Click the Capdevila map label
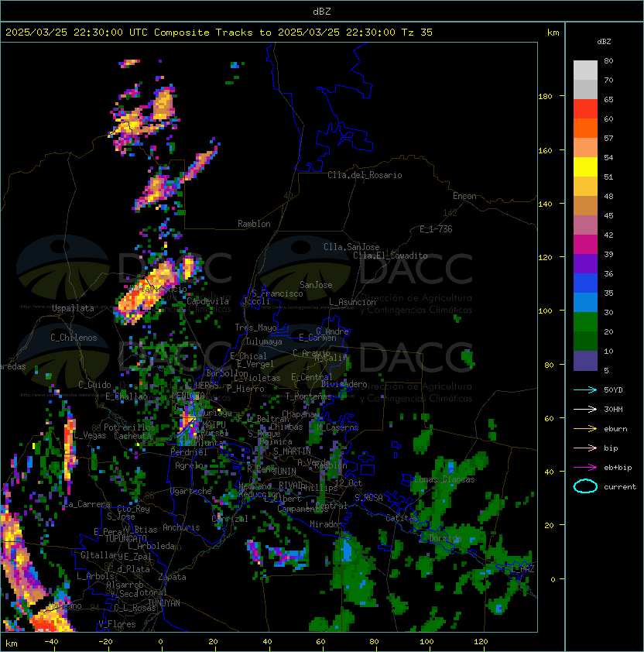 tap(207, 301)
